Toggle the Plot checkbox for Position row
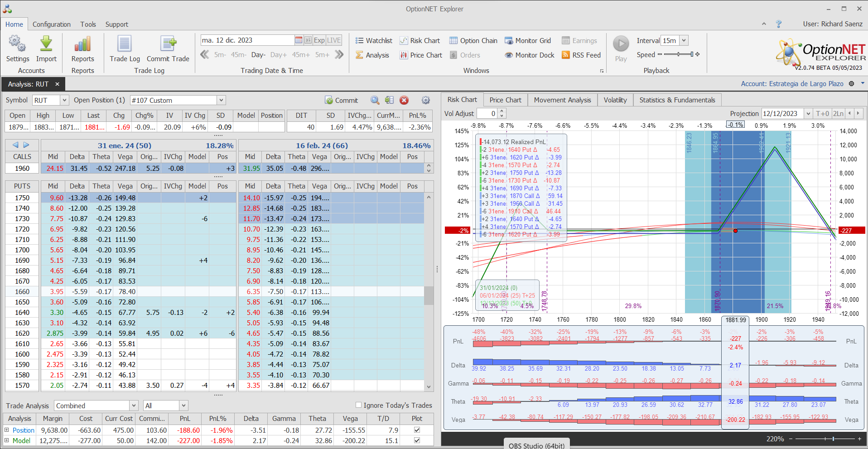 click(x=417, y=430)
